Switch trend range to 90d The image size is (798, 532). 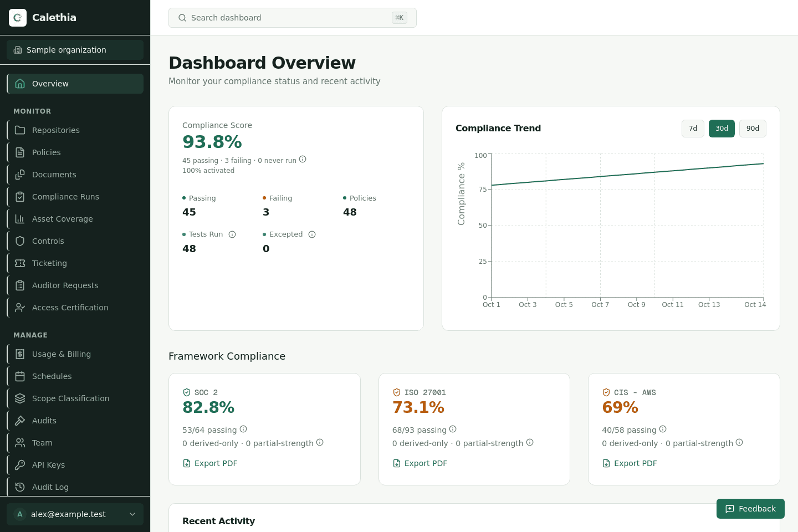(x=753, y=129)
